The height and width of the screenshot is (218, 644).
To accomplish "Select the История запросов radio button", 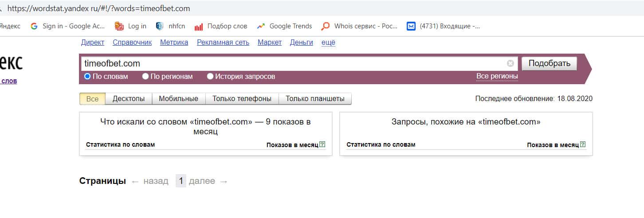I will pos(210,76).
